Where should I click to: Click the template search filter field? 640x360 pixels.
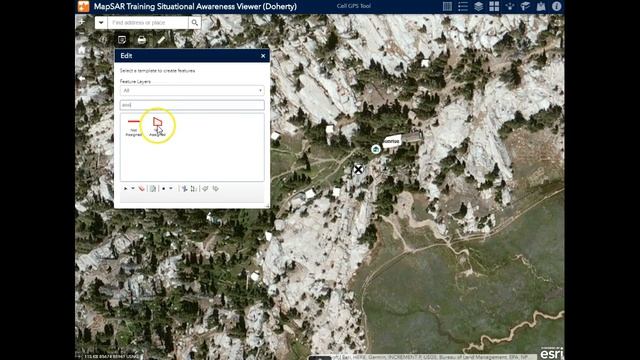tap(192, 105)
